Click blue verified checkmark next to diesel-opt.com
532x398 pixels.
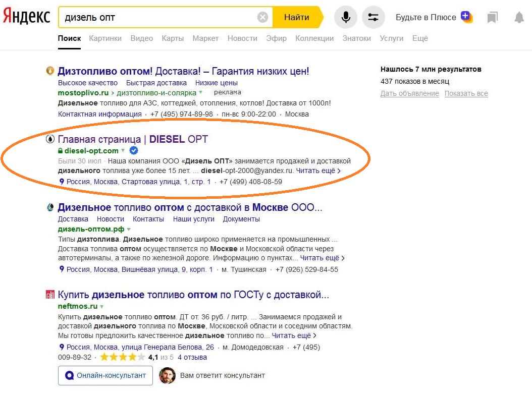point(134,150)
